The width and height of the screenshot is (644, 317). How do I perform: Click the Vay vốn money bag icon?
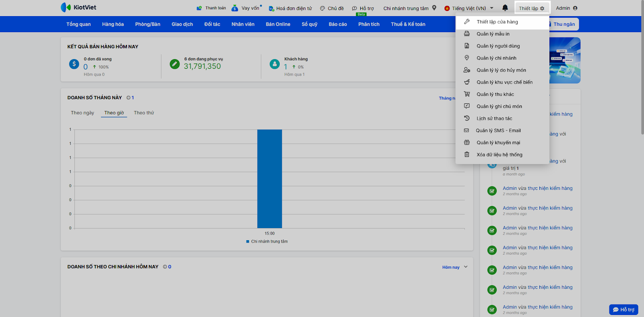click(x=235, y=8)
